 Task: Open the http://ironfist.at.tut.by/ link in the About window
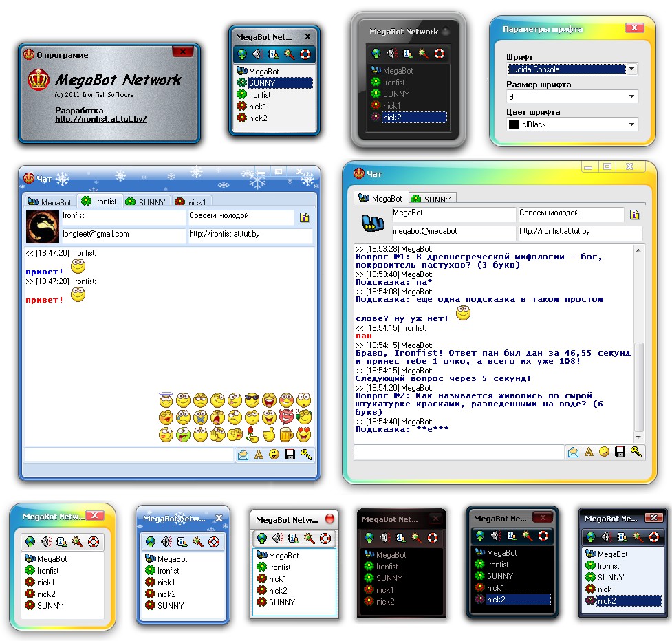100,119
